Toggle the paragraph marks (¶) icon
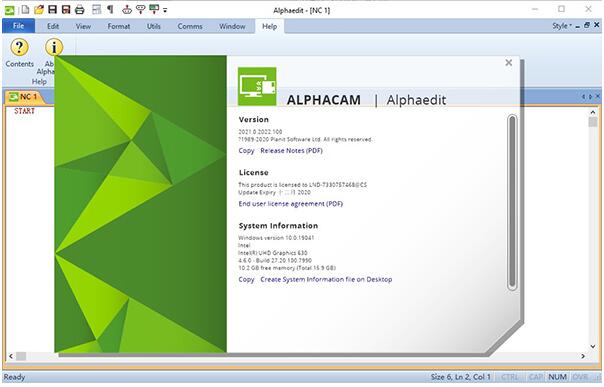The width and height of the screenshot is (604, 387). [x=110, y=10]
